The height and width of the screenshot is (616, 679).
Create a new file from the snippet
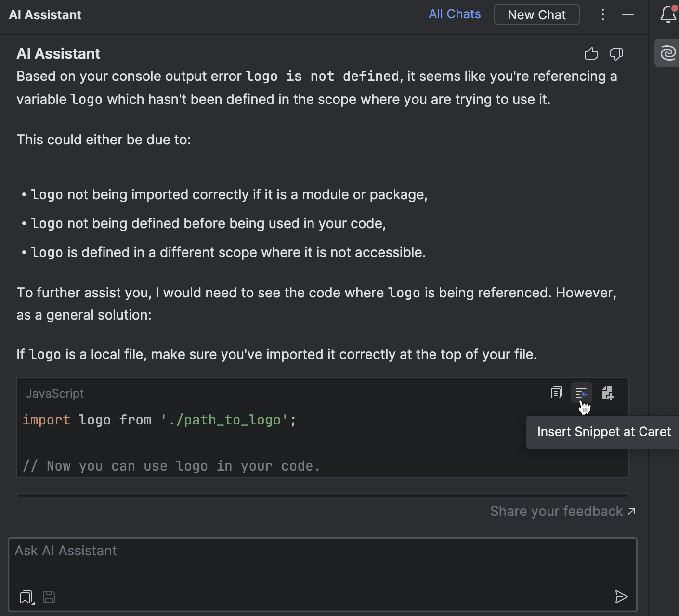(x=608, y=393)
